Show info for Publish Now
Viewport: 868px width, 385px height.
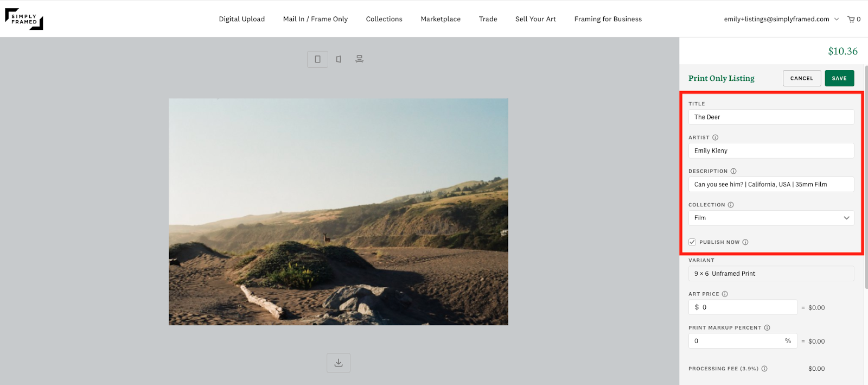(x=745, y=242)
